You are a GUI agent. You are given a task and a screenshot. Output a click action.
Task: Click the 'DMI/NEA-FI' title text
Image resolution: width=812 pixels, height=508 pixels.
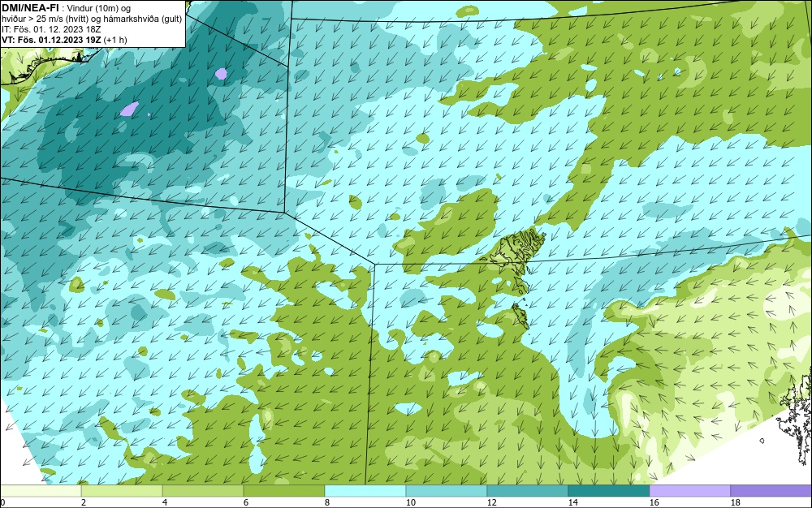30,8
